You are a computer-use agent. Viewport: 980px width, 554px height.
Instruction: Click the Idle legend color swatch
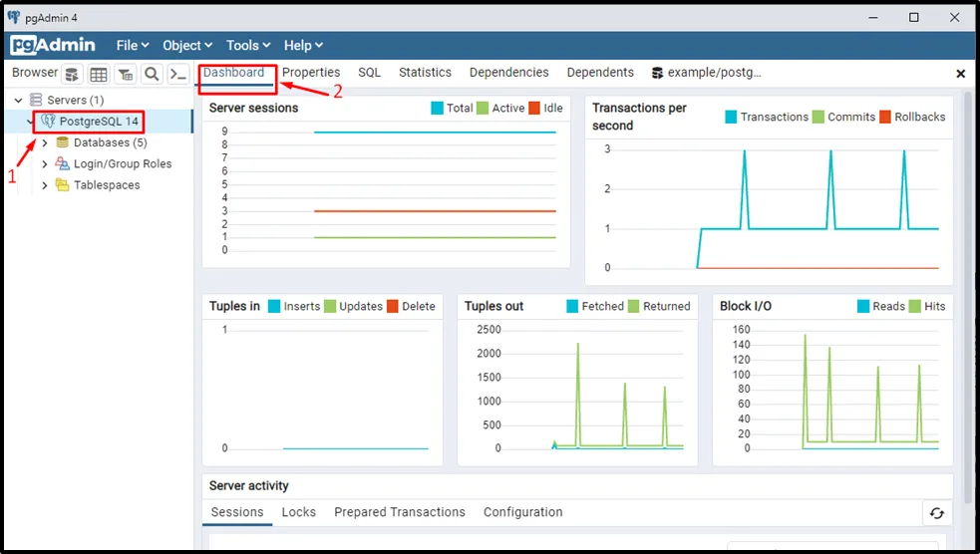534,108
